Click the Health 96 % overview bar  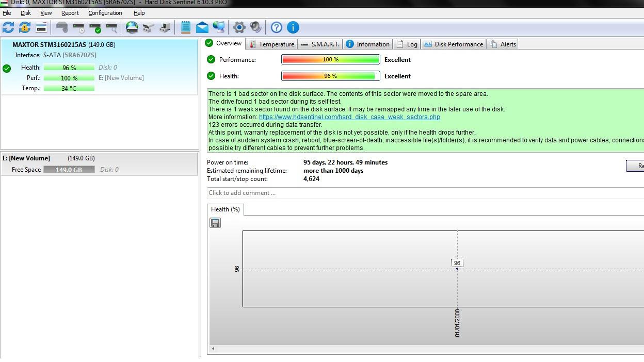coord(331,76)
